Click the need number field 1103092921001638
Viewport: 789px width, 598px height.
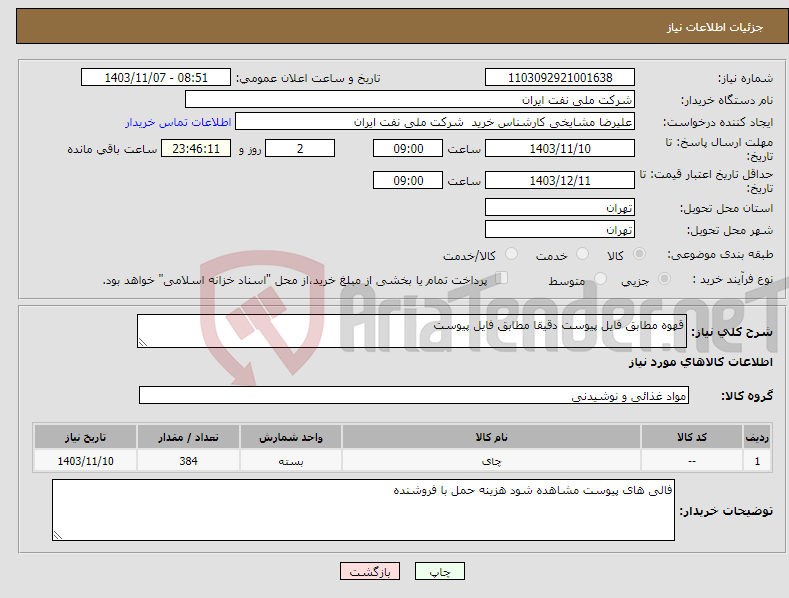coord(560,78)
